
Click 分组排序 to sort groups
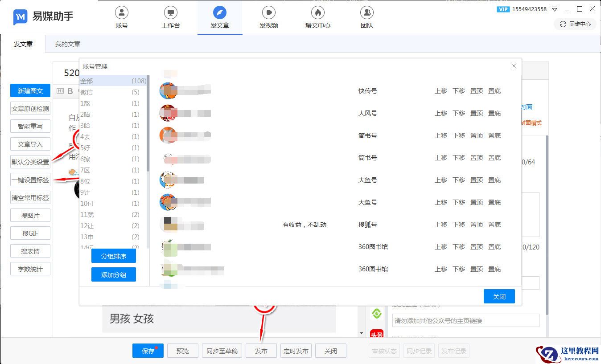pos(114,256)
